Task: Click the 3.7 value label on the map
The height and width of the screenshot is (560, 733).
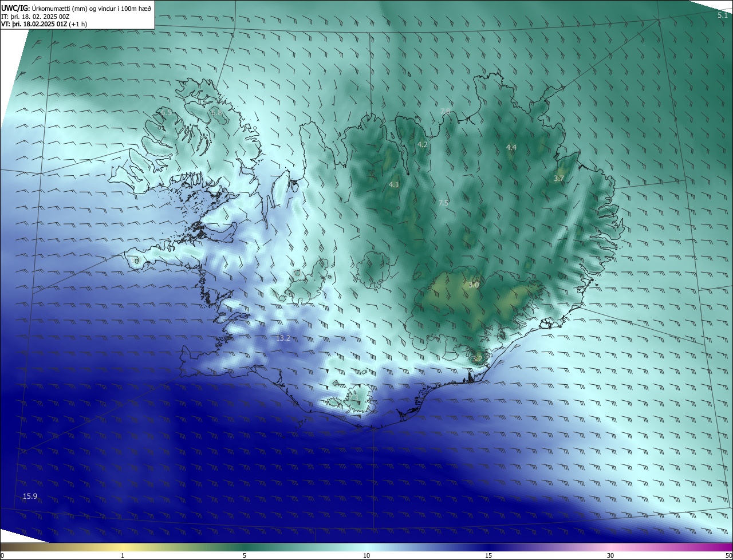Action: click(559, 179)
